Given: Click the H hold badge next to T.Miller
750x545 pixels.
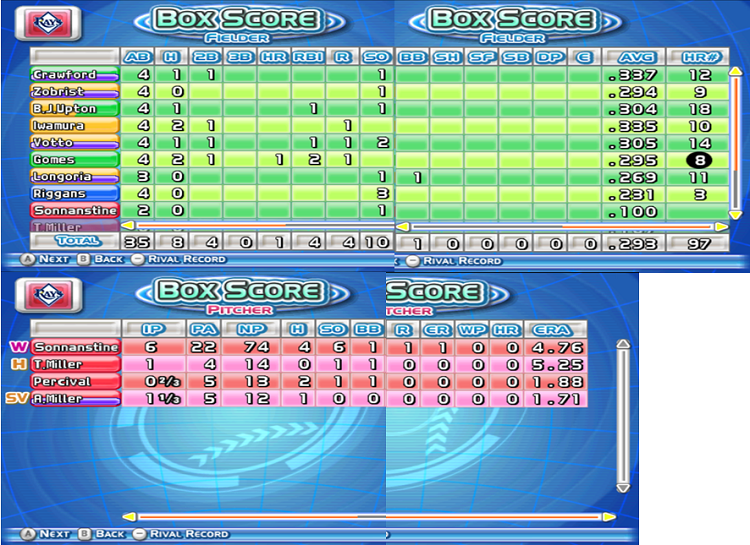Looking at the screenshot, I should tap(19, 364).
